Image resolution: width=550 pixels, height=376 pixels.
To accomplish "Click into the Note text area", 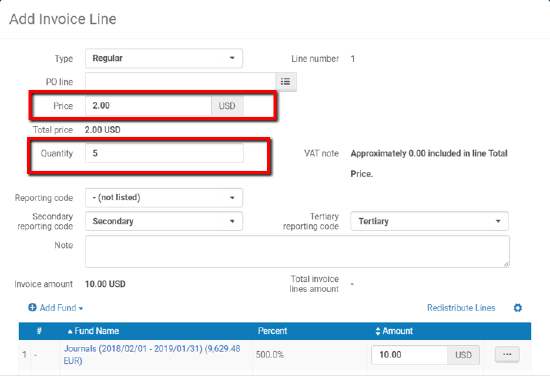I will (x=297, y=251).
